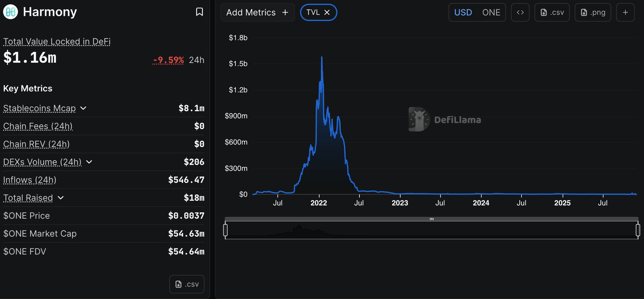Export the chart as .png image
The image size is (644, 299).
[x=593, y=13]
